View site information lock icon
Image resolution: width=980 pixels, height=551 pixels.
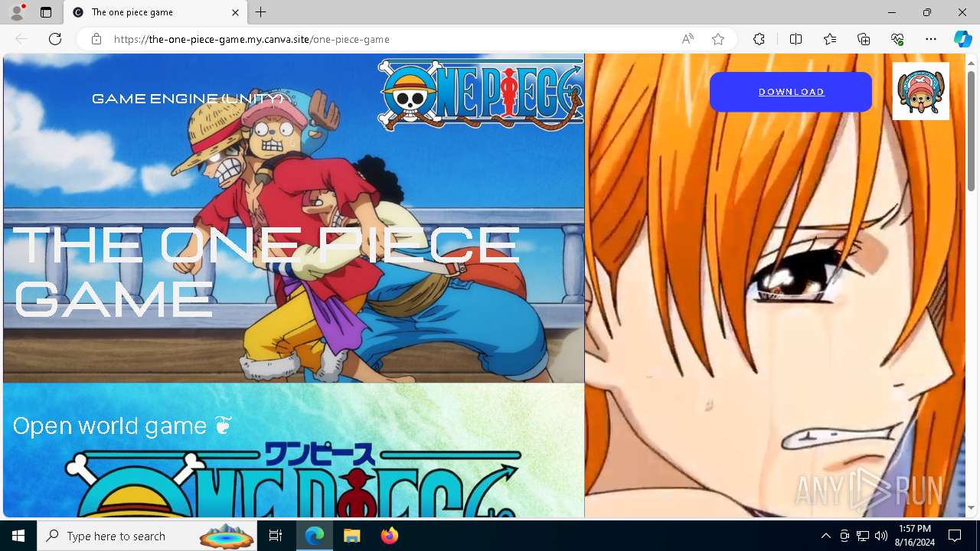[x=96, y=39]
